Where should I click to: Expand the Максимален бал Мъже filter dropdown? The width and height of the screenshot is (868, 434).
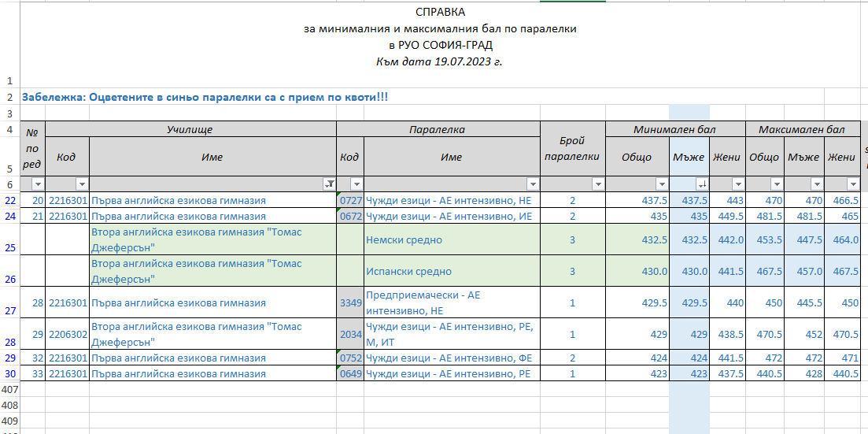coord(816,184)
